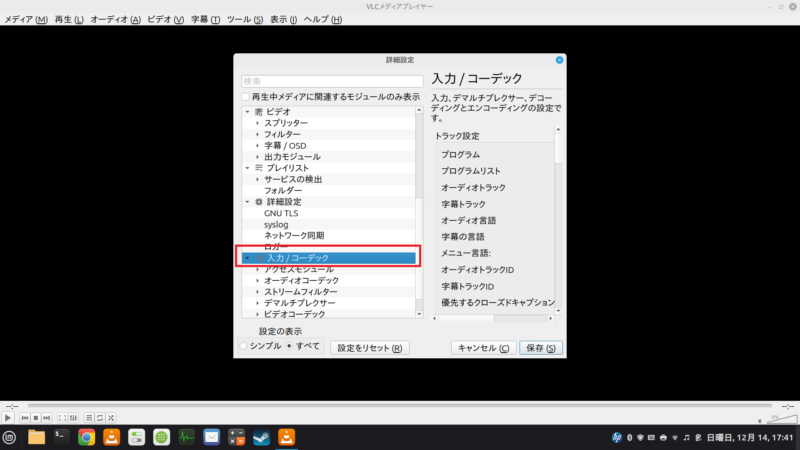Toggle fullscreen video mode icon
Image resolution: width=800 pixels, height=450 pixels.
61,417
